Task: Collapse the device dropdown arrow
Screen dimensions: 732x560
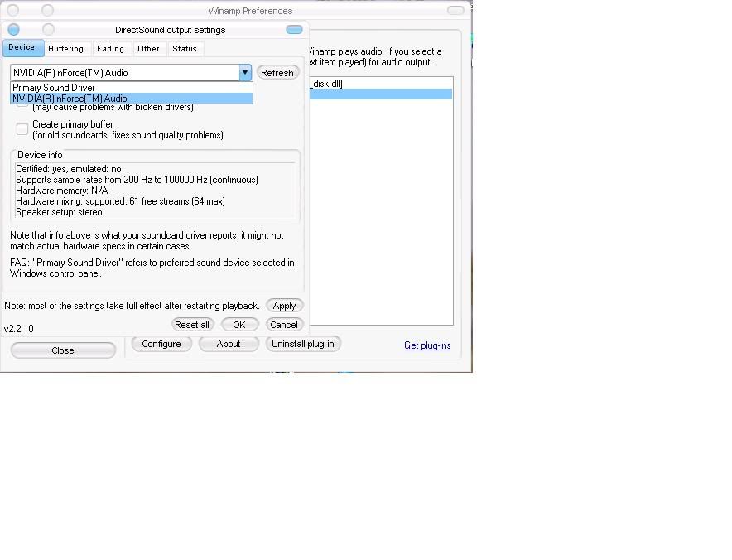Action: click(x=245, y=73)
